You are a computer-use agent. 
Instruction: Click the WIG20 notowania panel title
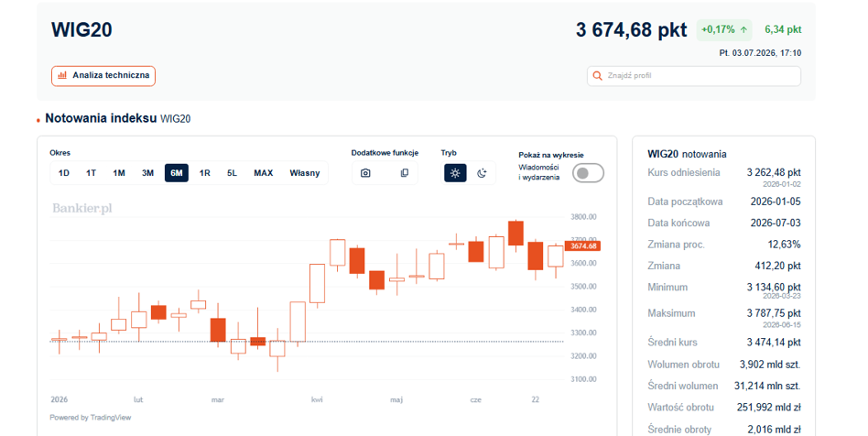[687, 154]
